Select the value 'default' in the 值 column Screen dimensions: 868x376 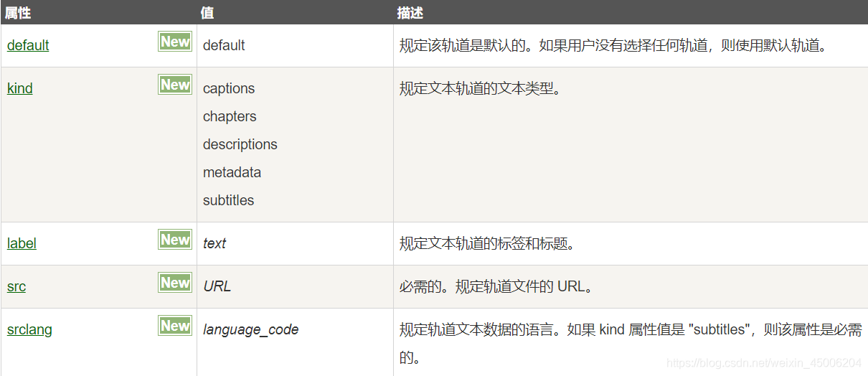click(224, 45)
